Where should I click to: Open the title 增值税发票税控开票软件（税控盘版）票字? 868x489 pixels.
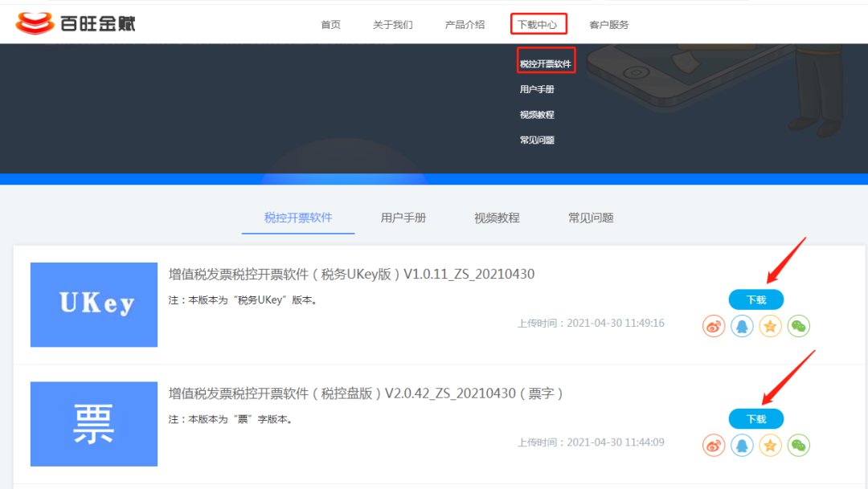pyautogui.click(x=366, y=393)
